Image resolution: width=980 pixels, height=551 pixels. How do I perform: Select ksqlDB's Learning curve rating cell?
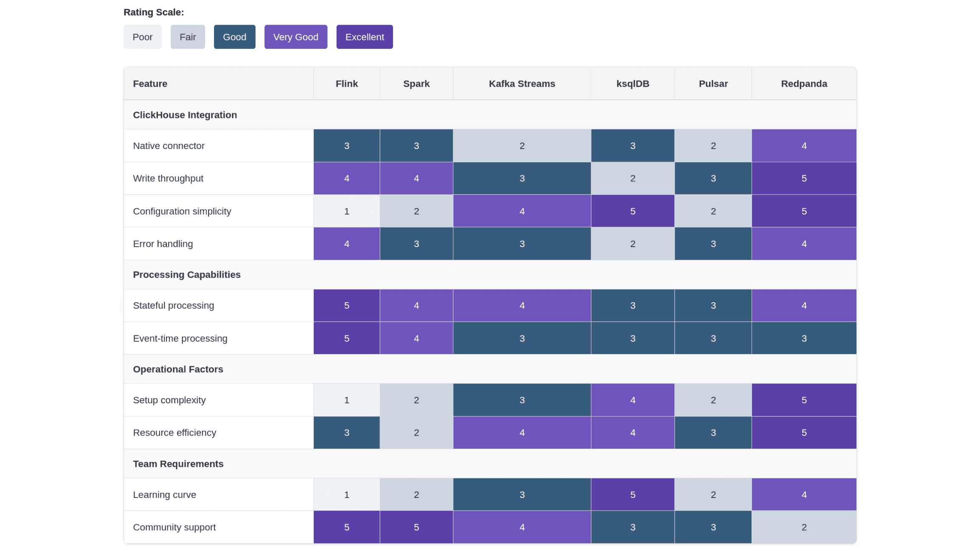[x=633, y=495]
